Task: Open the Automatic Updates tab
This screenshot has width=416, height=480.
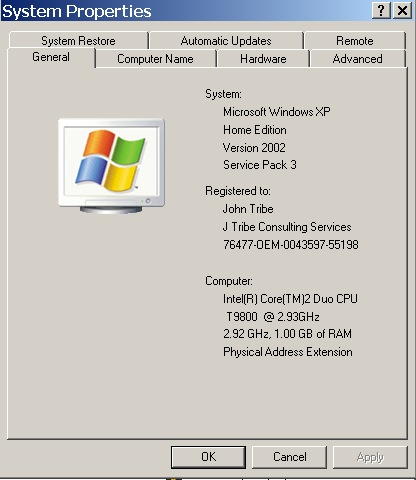Action: click(x=226, y=41)
